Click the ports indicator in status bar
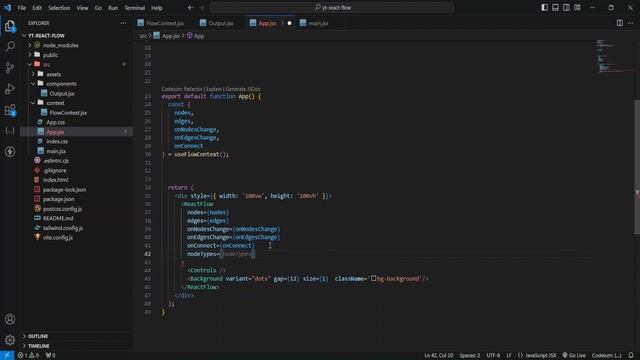 pyautogui.click(x=50, y=356)
